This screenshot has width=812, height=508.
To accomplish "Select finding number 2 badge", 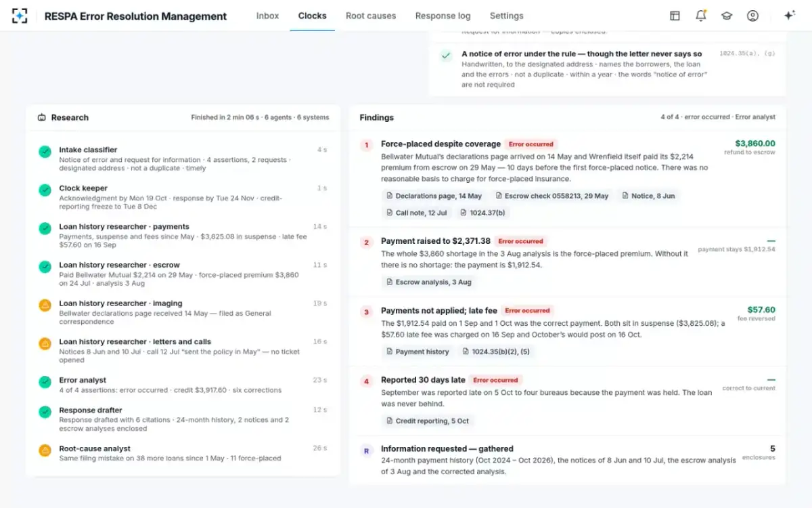I will (367, 242).
